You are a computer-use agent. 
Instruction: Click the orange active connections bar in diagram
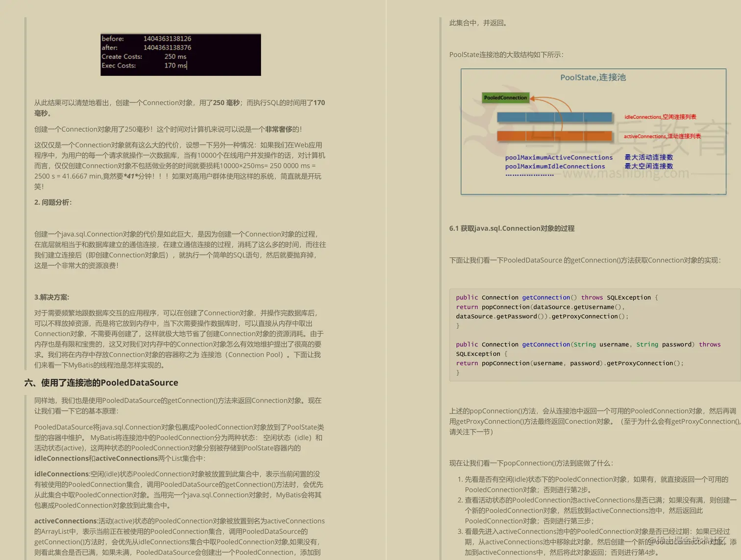point(555,136)
